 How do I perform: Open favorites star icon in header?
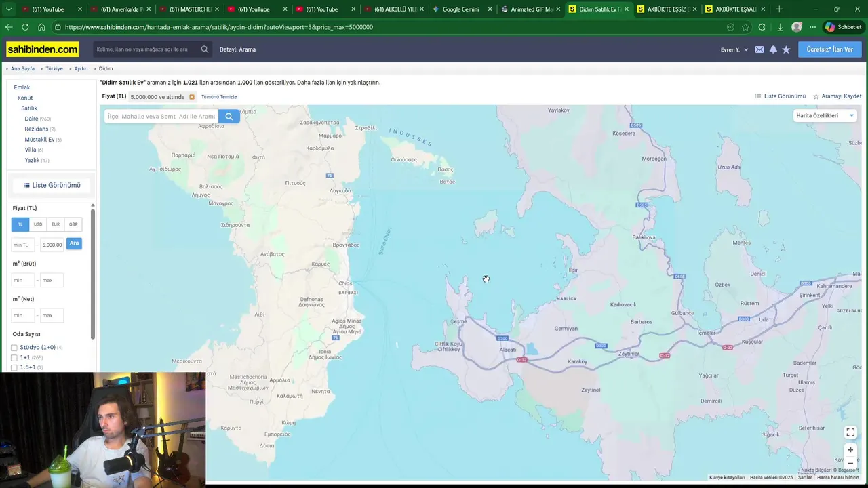click(786, 49)
